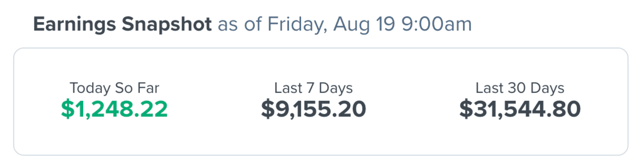
Task: Click the dollar sign before 9,155.20
Action: 268,109
